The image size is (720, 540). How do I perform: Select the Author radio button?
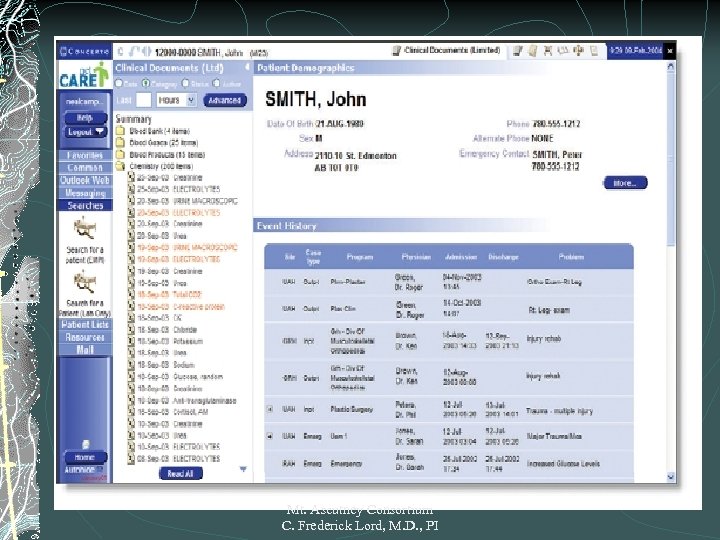[x=217, y=84]
